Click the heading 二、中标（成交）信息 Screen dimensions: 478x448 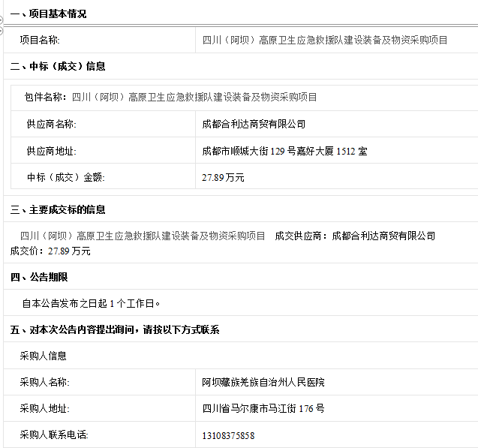click(58, 66)
